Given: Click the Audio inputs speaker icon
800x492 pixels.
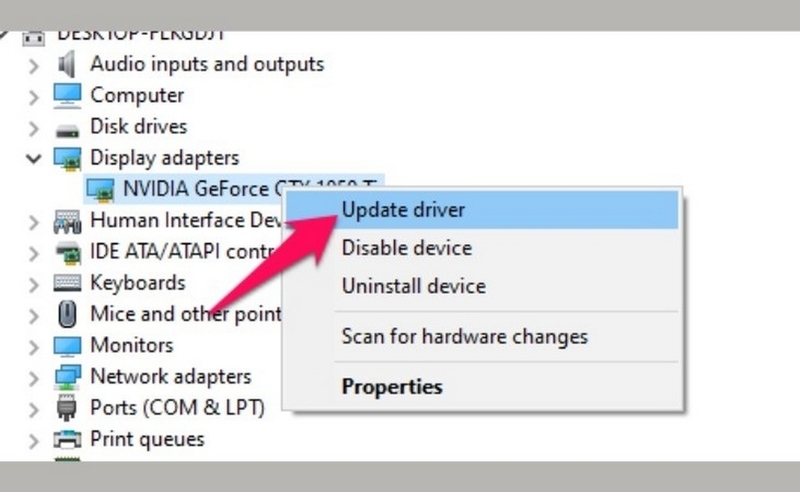Looking at the screenshot, I should [66, 64].
